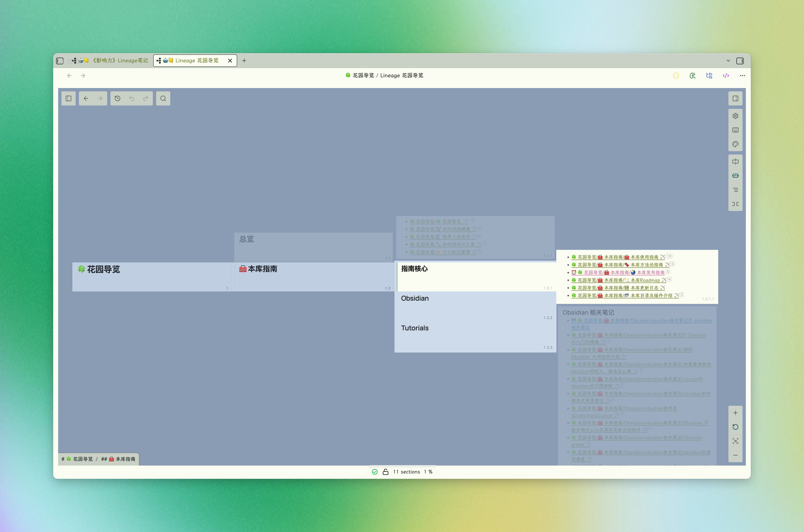The height and width of the screenshot is (532, 804).
Task: Toggle Obsidian's left sidebar in the tab bar
Action: pos(60,61)
